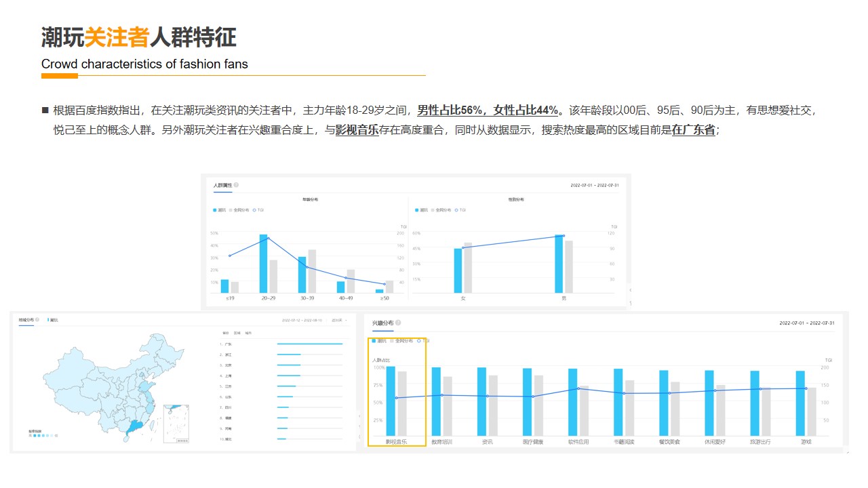Click help icon beside 兴趣分布 title
This screenshot has height=488, width=868.
[x=398, y=323]
